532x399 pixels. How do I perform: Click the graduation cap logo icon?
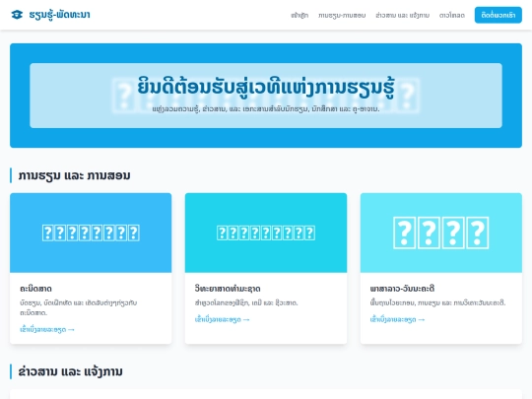click(x=17, y=15)
